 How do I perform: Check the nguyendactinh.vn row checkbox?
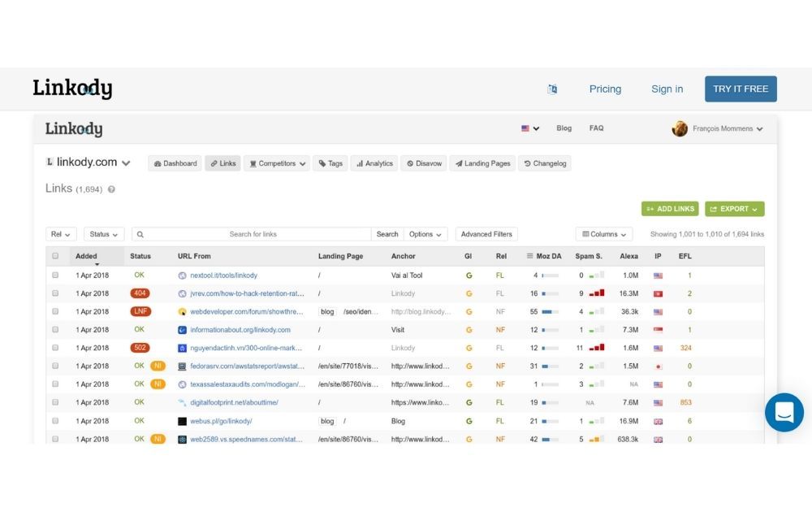point(55,348)
